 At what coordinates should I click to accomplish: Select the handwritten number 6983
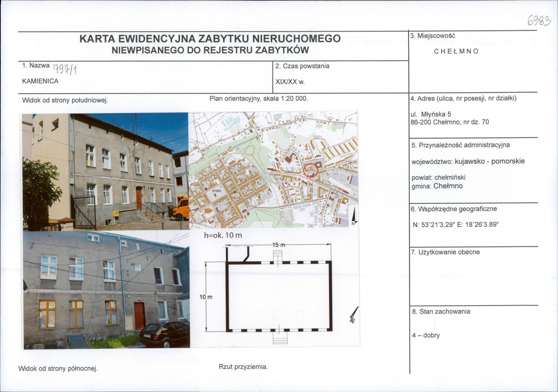click(539, 20)
